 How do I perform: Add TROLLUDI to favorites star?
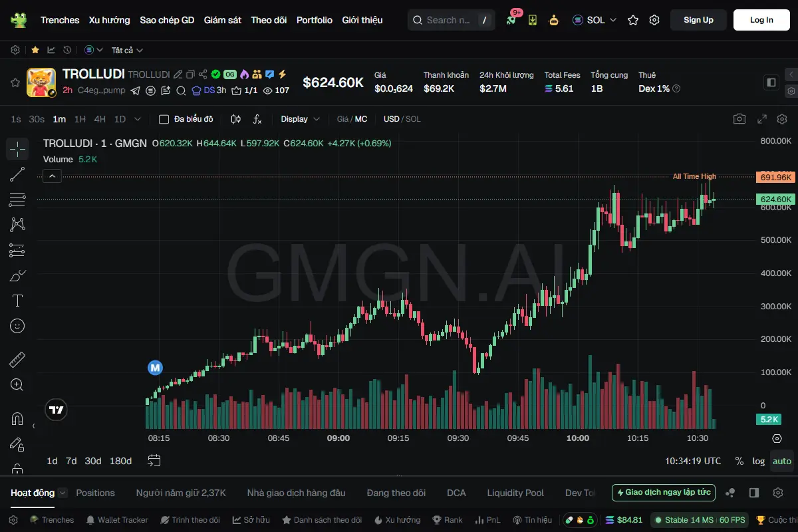(15, 82)
